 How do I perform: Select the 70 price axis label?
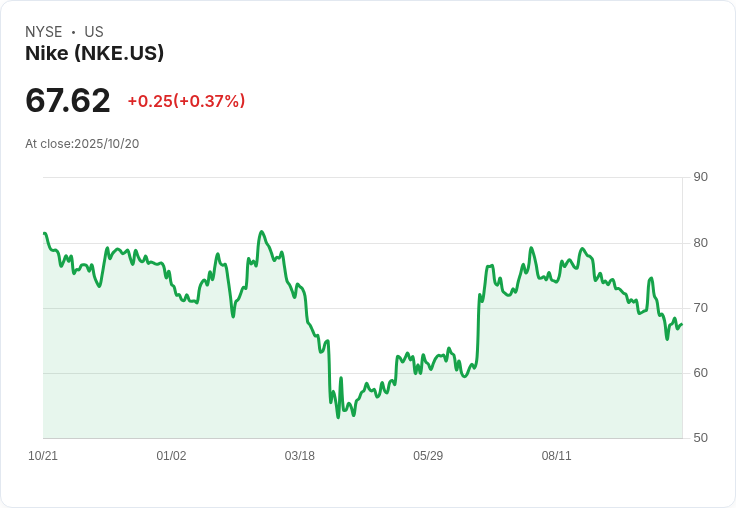point(700,307)
